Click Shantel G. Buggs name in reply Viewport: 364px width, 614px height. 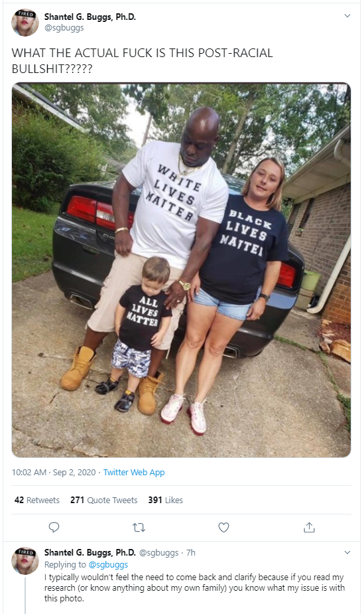pos(90,552)
